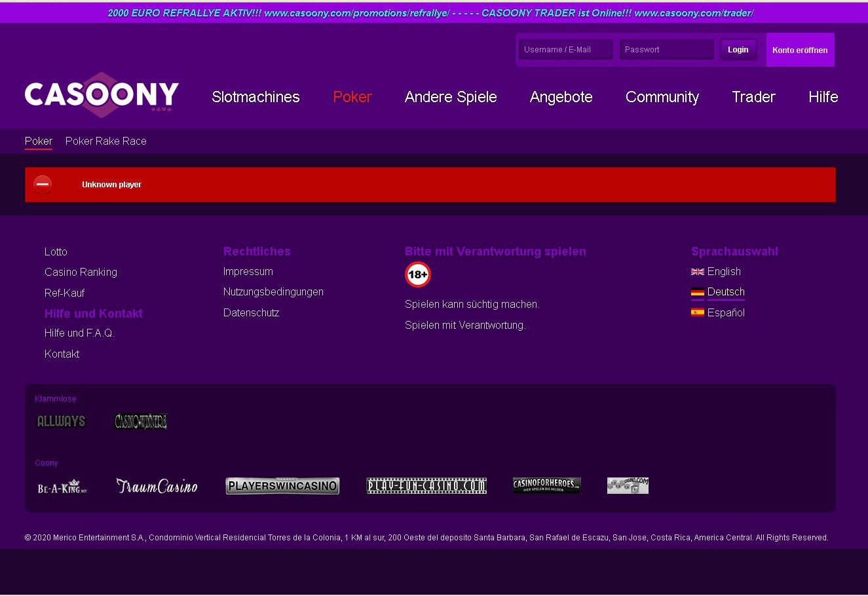Open the CasinoWinners partner banner
The image size is (868, 596).
pos(141,421)
